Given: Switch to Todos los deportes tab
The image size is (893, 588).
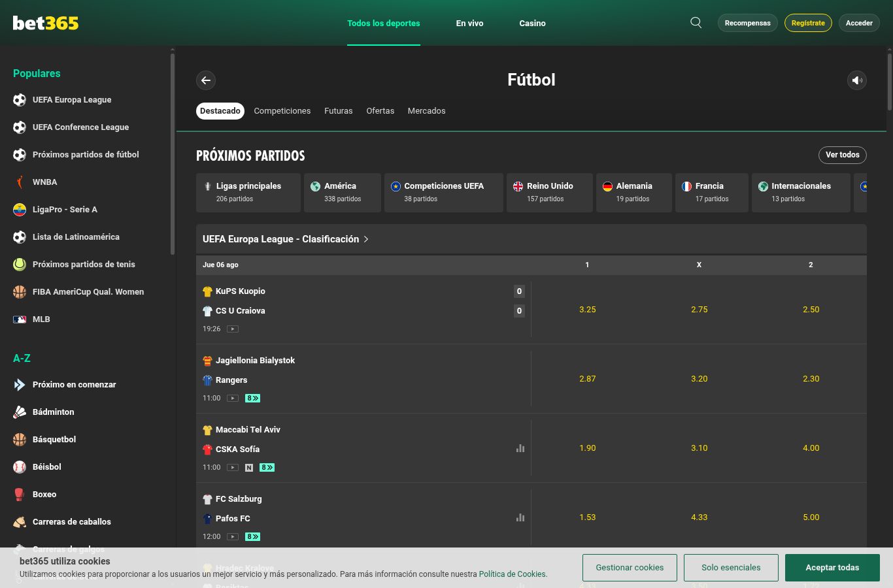Looking at the screenshot, I should coord(384,23).
